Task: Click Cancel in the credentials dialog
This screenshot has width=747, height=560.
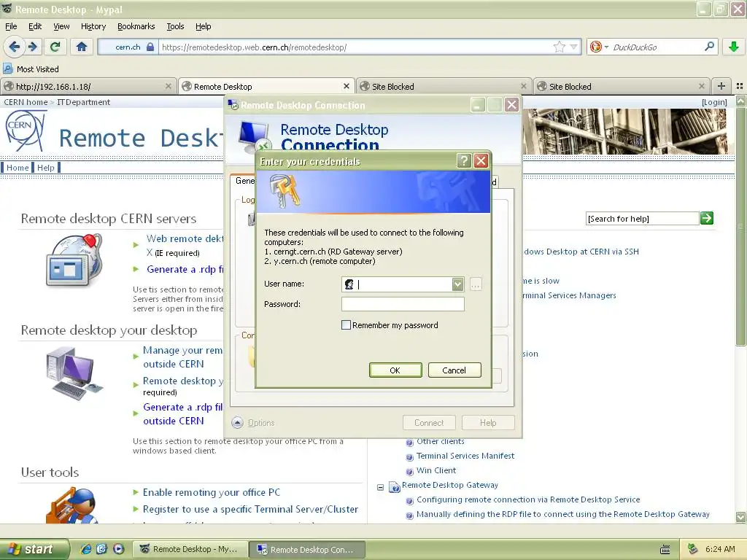Action: click(x=454, y=370)
